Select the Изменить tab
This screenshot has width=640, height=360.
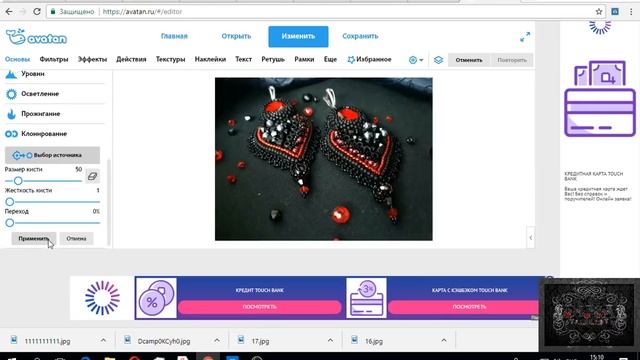click(298, 36)
